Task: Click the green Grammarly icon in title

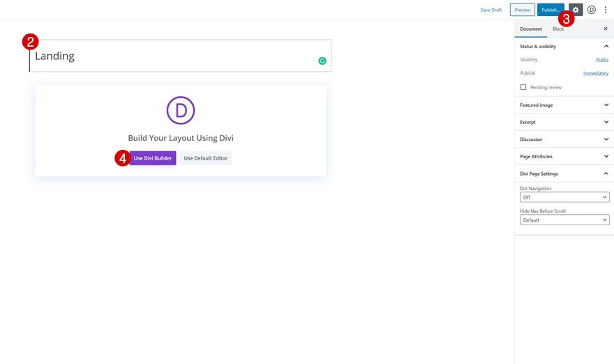Action: coord(322,61)
